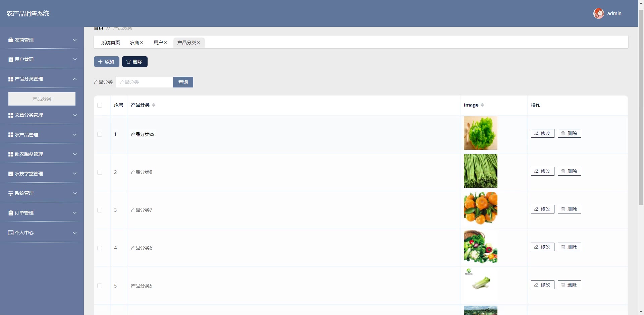
Task: Click the trash icon on top 删除 button
Action: click(128, 62)
